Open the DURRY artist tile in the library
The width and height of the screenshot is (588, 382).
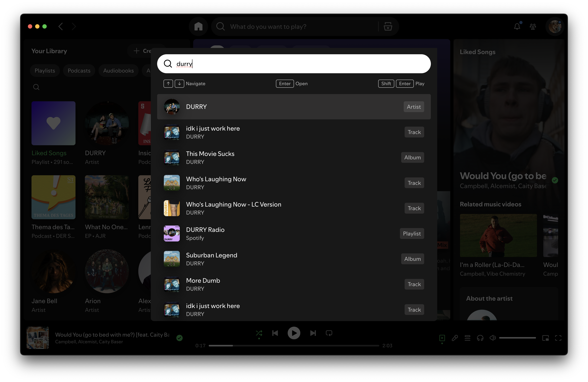coord(107,133)
